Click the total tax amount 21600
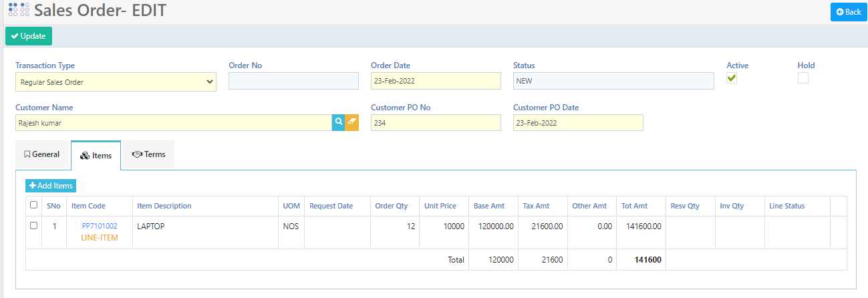This screenshot has height=298, width=868. coord(552,259)
